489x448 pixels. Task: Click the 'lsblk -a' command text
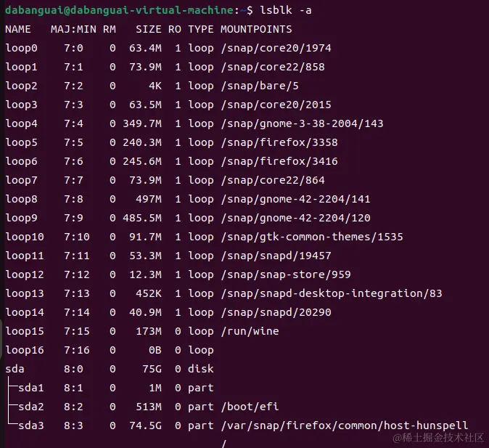(286, 10)
